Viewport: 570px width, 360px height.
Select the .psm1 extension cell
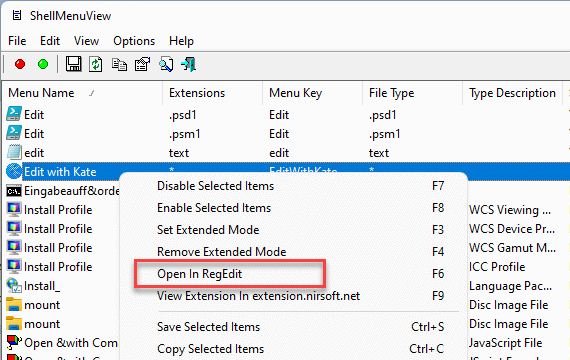coord(184,134)
